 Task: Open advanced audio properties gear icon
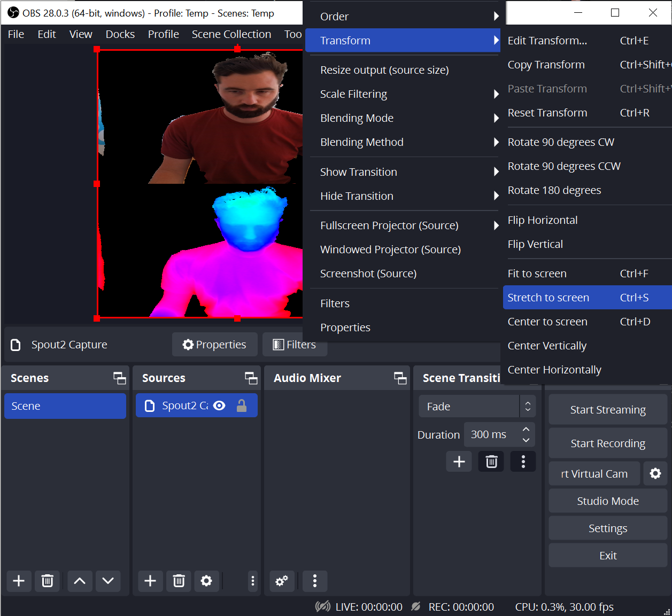pyautogui.click(x=282, y=581)
